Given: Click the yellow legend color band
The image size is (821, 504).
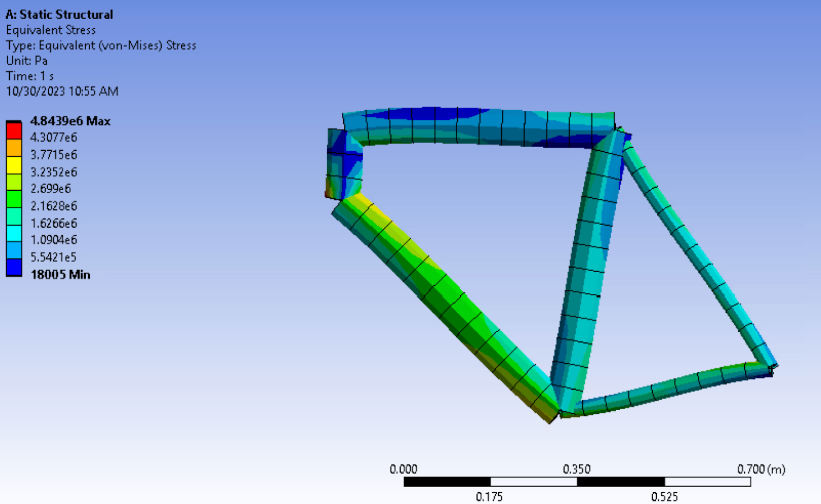Looking at the screenshot, I should point(14,165).
